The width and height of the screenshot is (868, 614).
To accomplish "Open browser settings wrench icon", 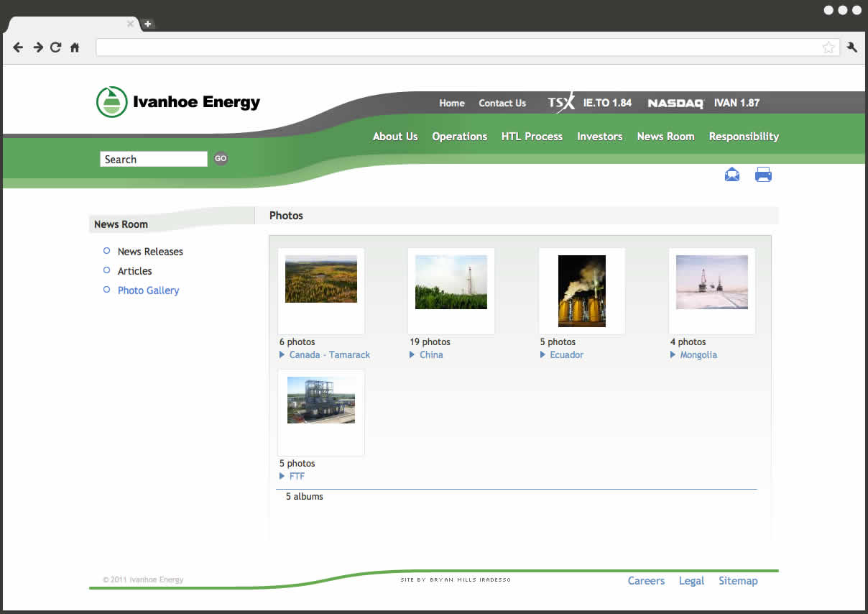I will point(852,47).
